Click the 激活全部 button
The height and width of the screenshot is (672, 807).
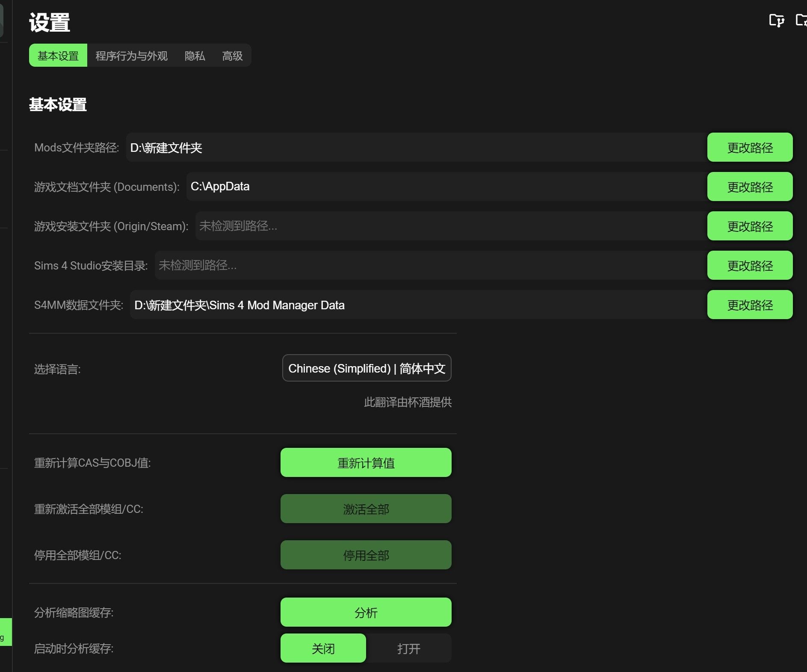(x=366, y=509)
